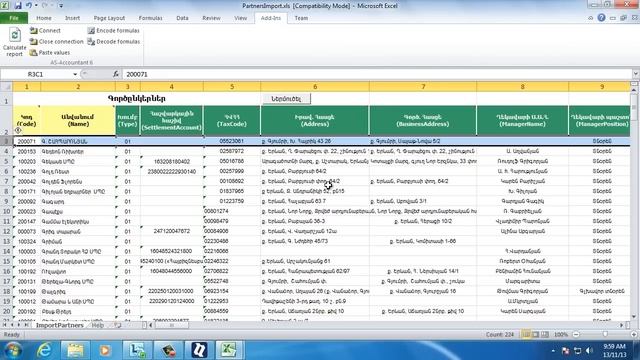
Task: Open Internet Explorer from the taskbar
Action: click(x=44, y=350)
